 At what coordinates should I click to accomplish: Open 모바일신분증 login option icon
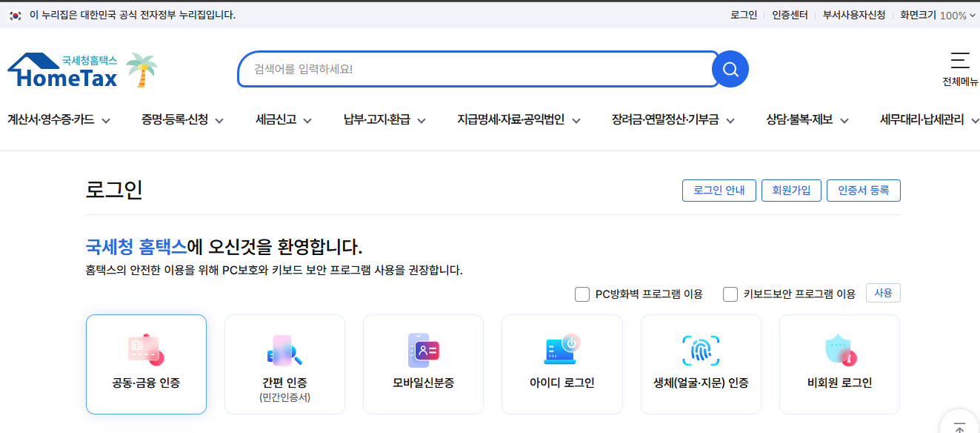tap(423, 348)
